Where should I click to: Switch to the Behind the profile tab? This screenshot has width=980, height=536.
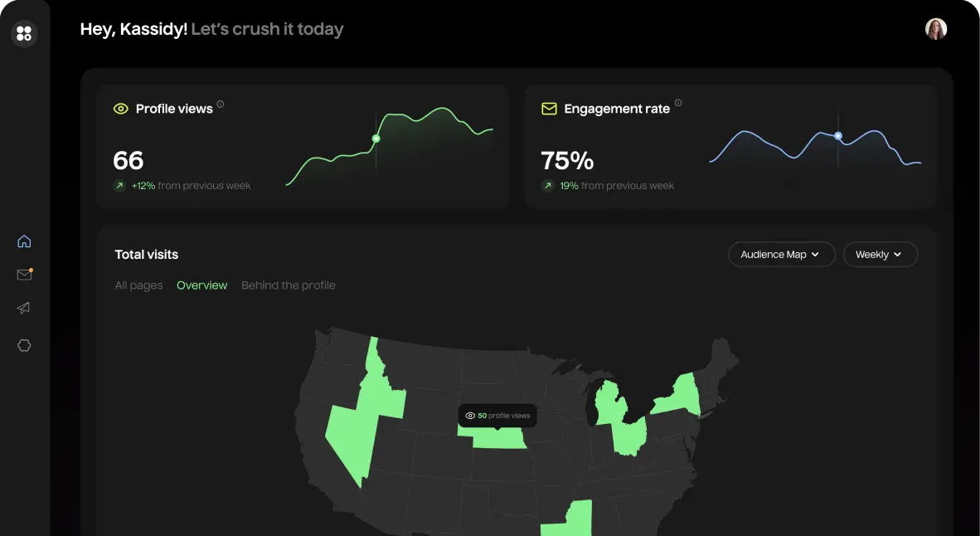pos(289,285)
